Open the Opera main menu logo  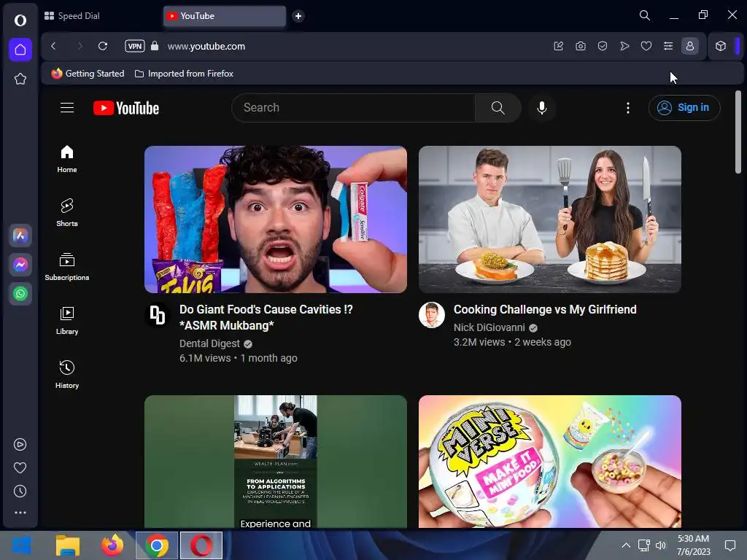[20, 20]
